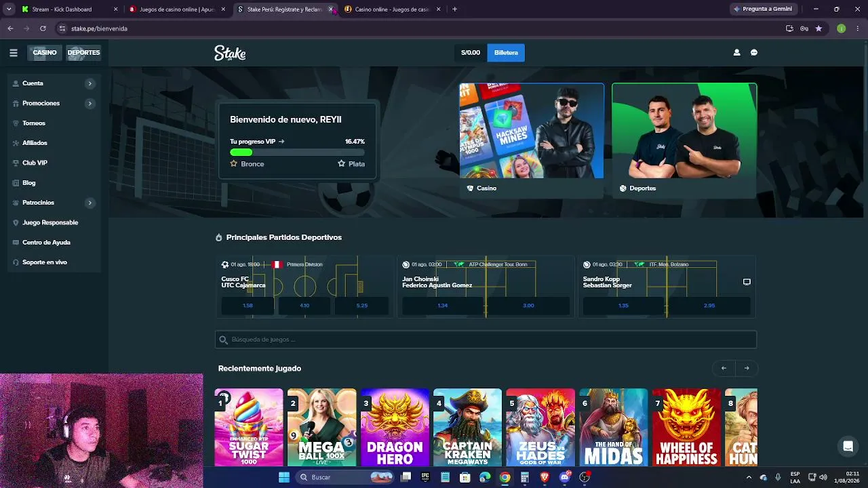
Task: Open the user profile icon
Action: coord(736,53)
